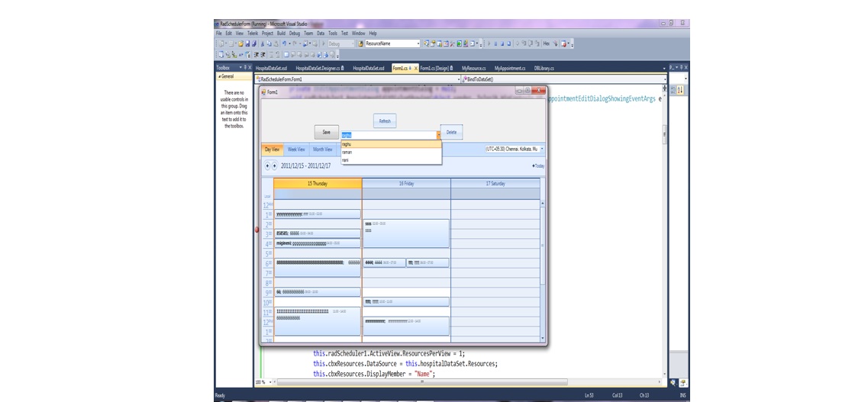
Task: Go to previous dates in scheduler navigator
Action: pyautogui.click(x=267, y=166)
